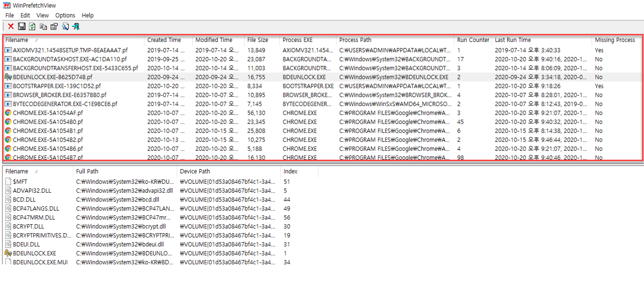Click the green refresh arrows icon

click(32, 26)
